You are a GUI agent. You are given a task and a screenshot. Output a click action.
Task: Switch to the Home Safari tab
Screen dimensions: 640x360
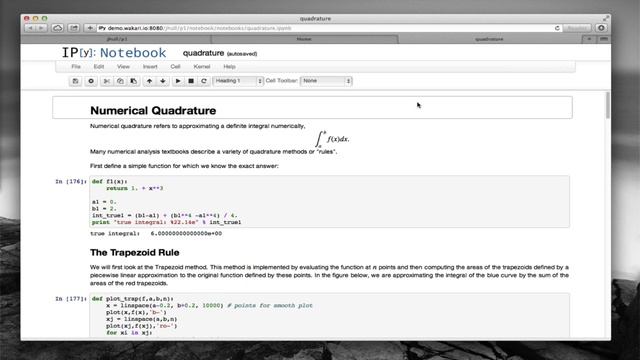[x=304, y=39]
